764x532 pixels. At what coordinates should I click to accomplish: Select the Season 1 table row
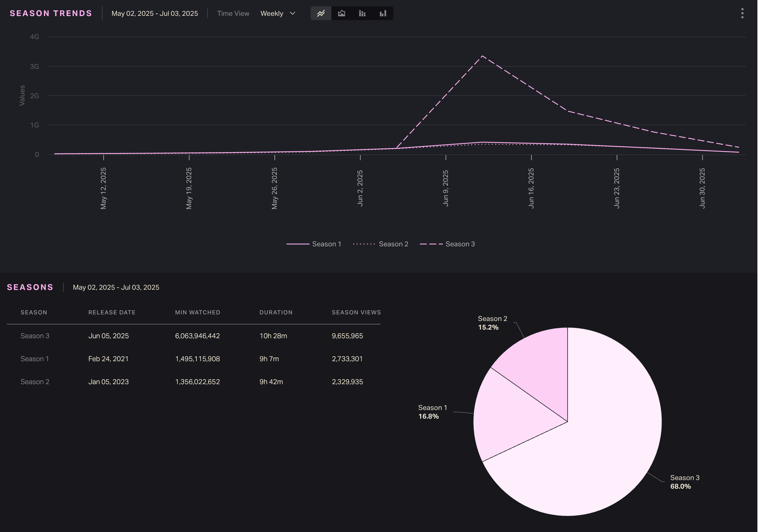(35, 359)
